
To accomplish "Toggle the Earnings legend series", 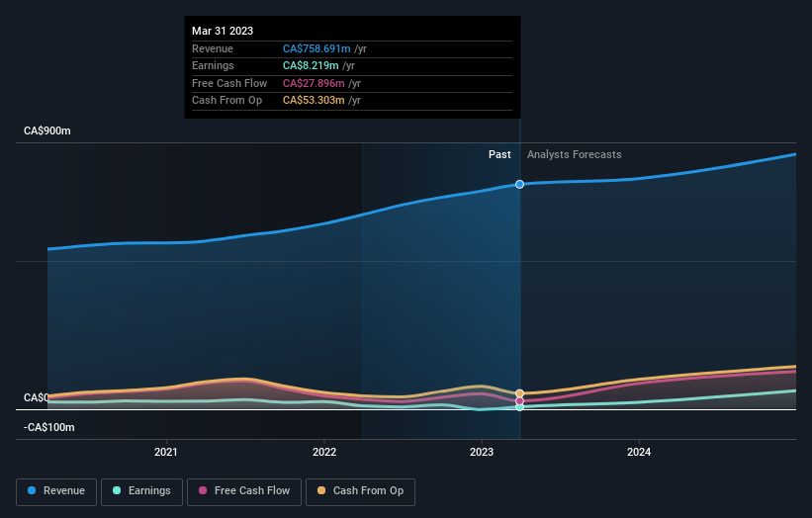I will (141, 491).
